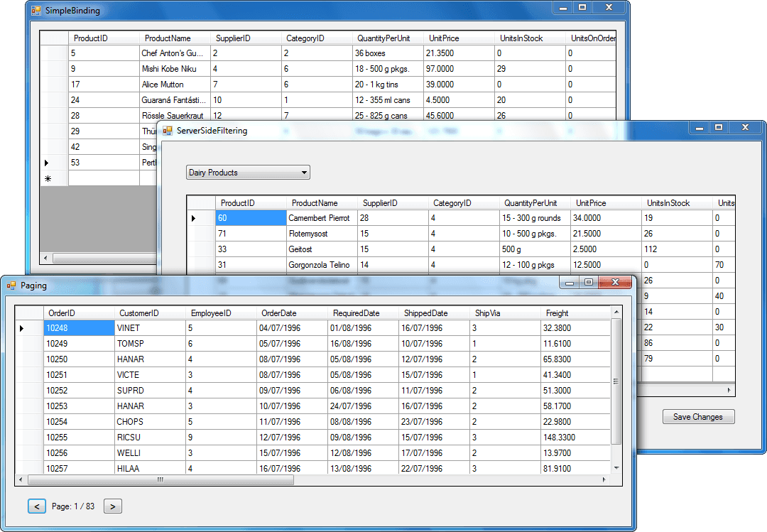Select customer cell RICSU
The height and width of the screenshot is (532, 767).
(x=150, y=437)
